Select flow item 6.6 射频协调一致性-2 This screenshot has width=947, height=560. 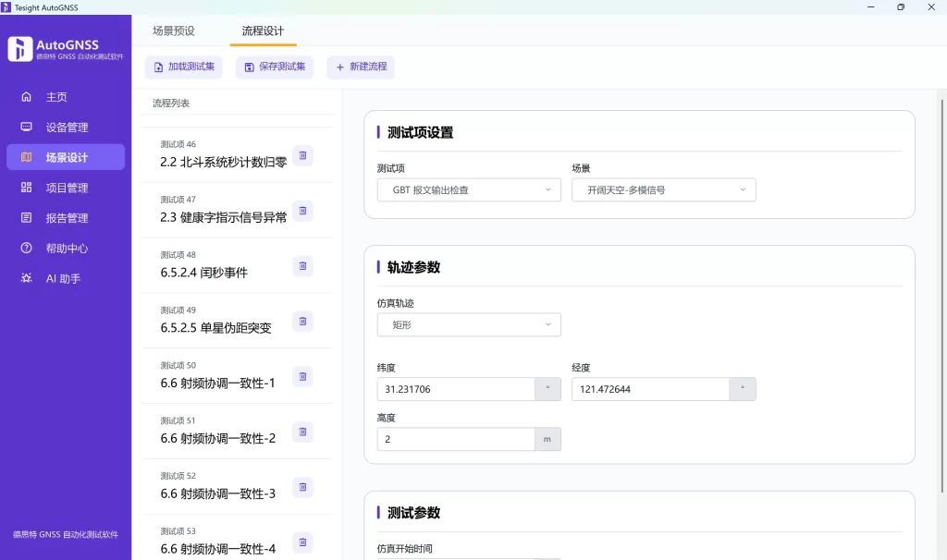point(236,432)
